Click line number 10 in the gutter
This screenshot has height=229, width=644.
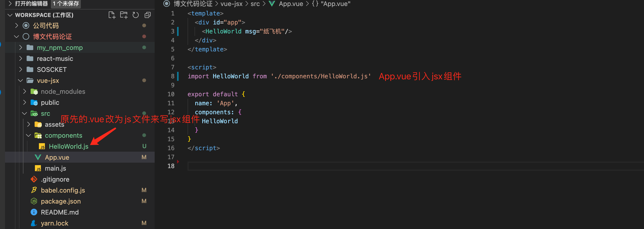tap(171, 94)
